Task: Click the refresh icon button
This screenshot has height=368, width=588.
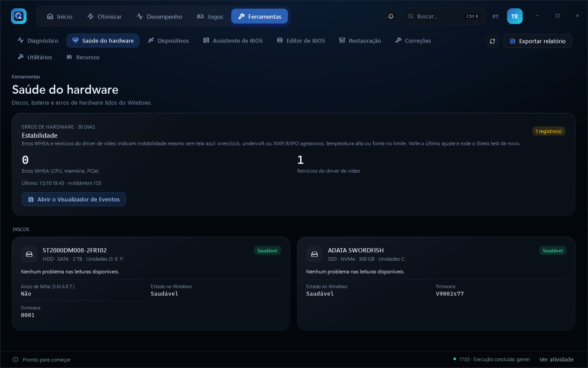Action: pos(492,41)
